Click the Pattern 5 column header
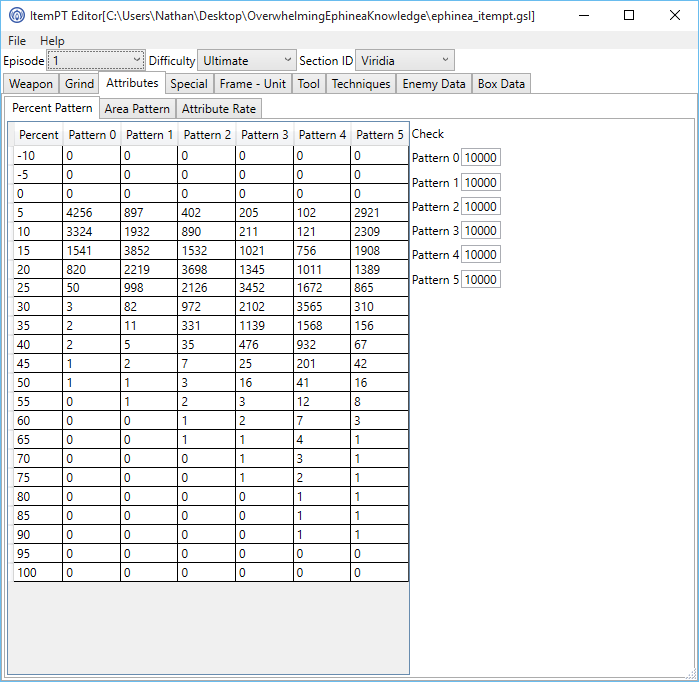699x682 pixels. click(379, 135)
